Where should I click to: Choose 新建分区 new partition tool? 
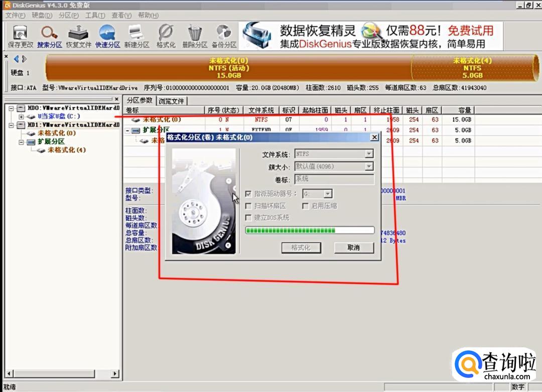(x=137, y=37)
